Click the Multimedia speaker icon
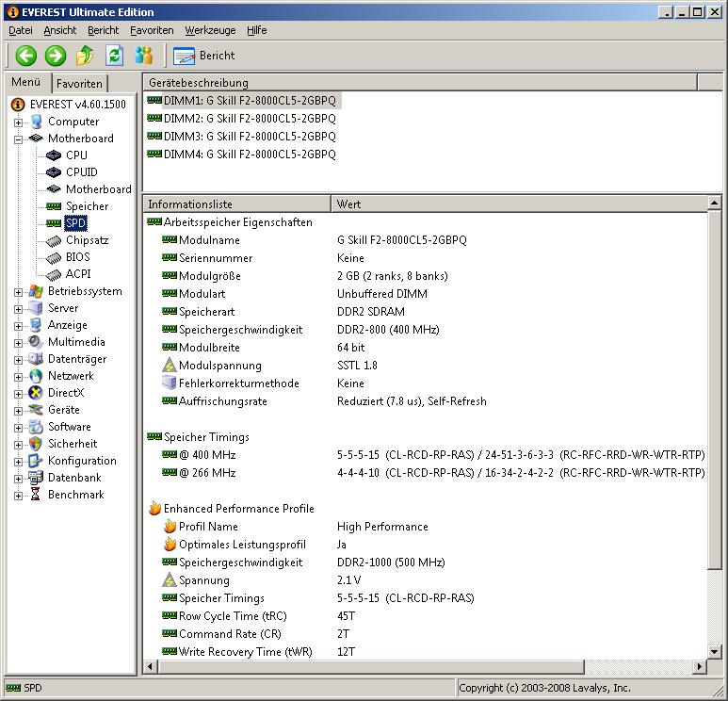Viewport: 728px width, 701px height. point(36,342)
